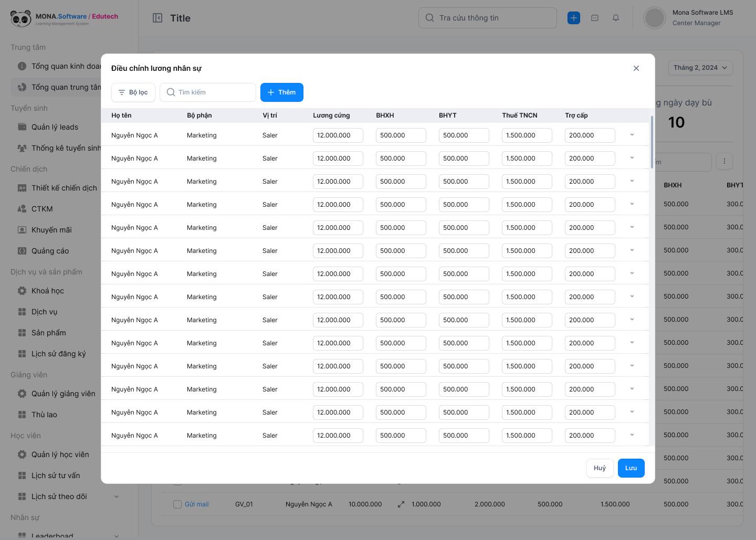Click the Vị trí column header
Screen dimensions: 756x540
pyautogui.click(x=270, y=115)
